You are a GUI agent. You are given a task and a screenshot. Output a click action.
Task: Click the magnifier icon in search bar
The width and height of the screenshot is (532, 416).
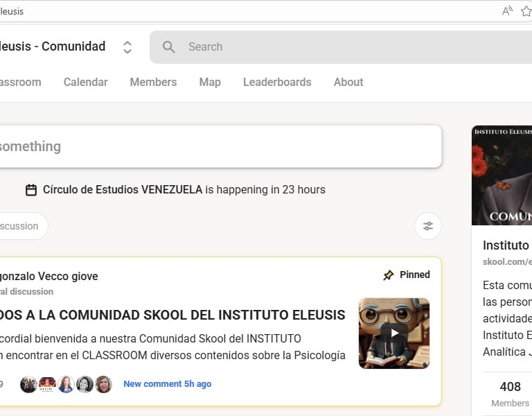click(x=168, y=47)
